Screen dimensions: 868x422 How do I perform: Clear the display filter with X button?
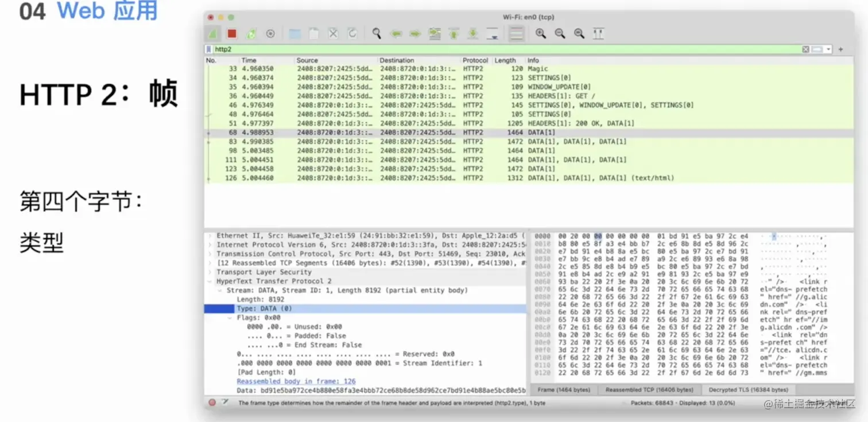[805, 49]
